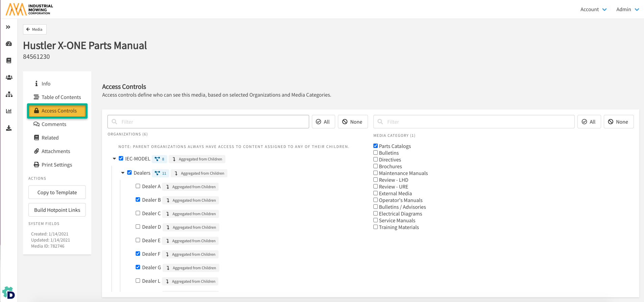The height and width of the screenshot is (302, 644).
Task: Expand the left sidebar with double chevron
Action: point(8,27)
